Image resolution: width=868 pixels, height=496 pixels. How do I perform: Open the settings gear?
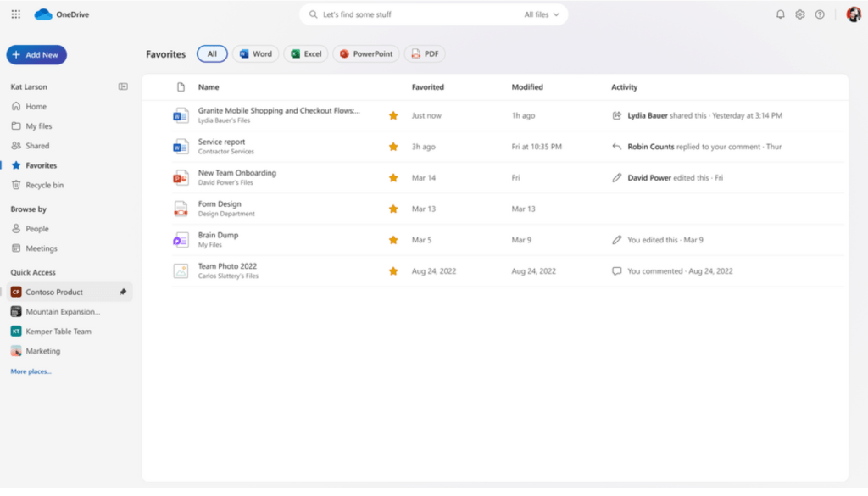click(800, 14)
